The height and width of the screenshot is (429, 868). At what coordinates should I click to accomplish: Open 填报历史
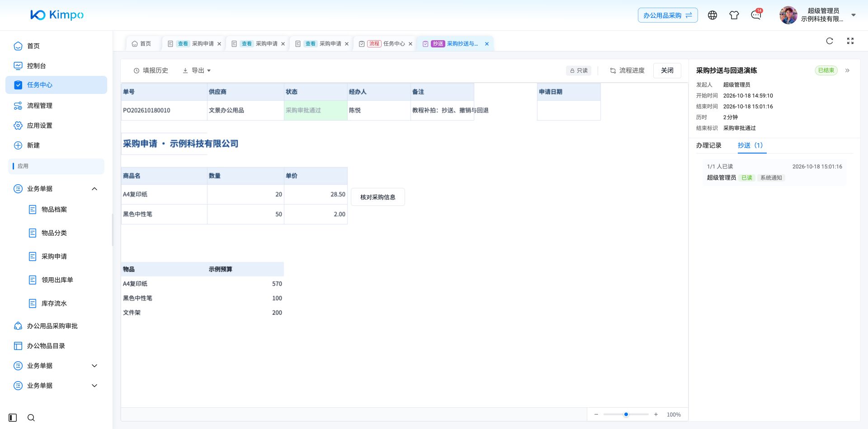click(151, 70)
